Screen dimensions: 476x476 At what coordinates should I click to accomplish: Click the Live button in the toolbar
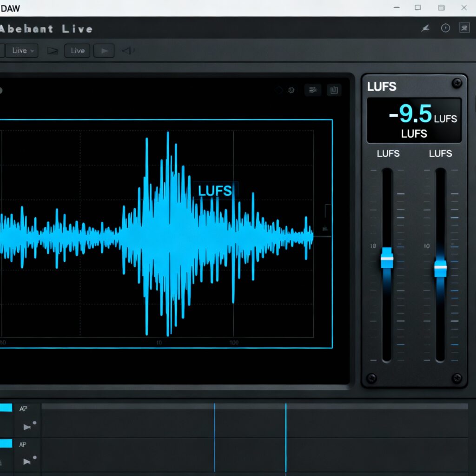pyautogui.click(x=77, y=50)
